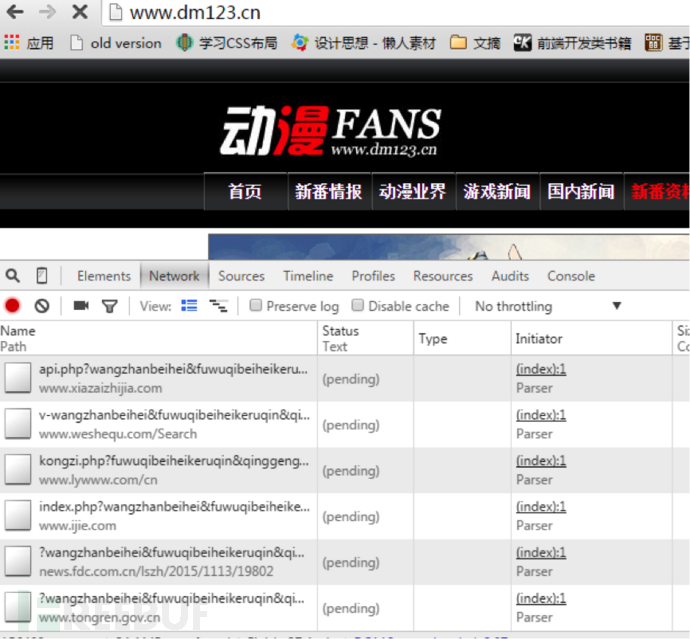This screenshot has width=690, height=639.
Task: Click the banner image below the navigation
Action: pyautogui.click(x=449, y=246)
